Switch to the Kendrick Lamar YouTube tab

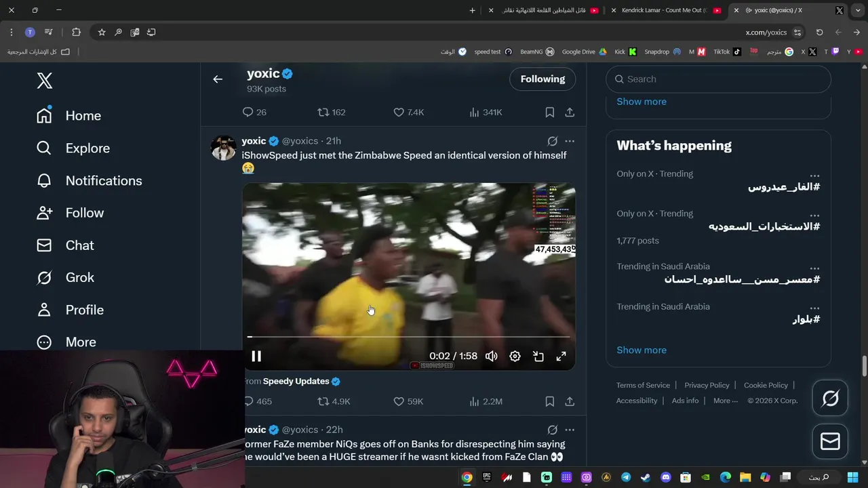665,10
